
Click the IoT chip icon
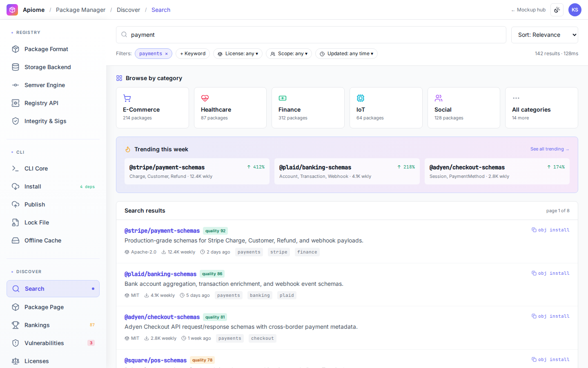[x=361, y=98]
